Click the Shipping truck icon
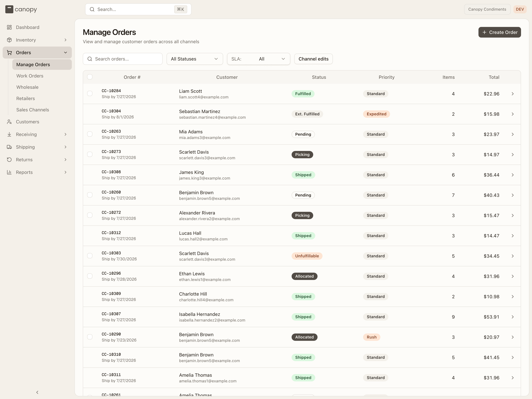 [x=9, y=147]
